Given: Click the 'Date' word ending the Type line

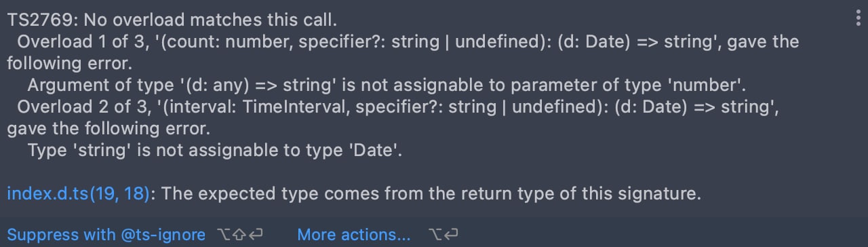Looking at the screenshot, I should coord(375,151).
